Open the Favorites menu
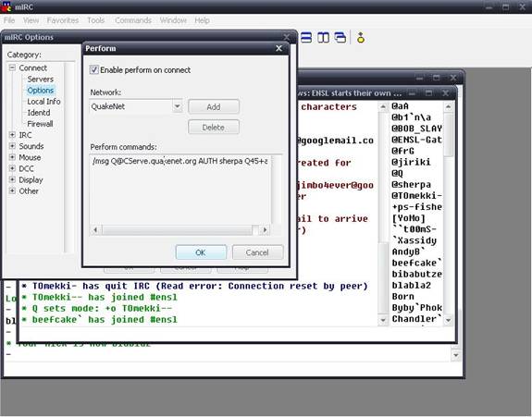The height and width of the screenshot is (417, 532). [63, 20]
